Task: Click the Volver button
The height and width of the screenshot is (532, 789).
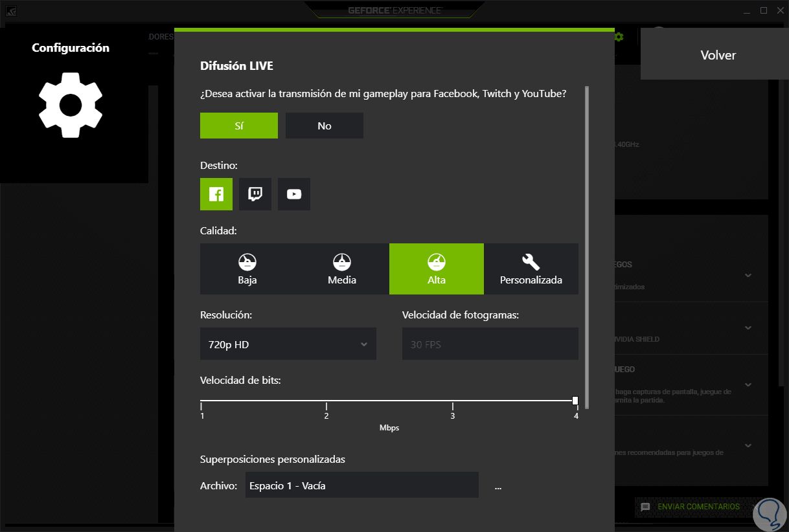Action: 715,55
